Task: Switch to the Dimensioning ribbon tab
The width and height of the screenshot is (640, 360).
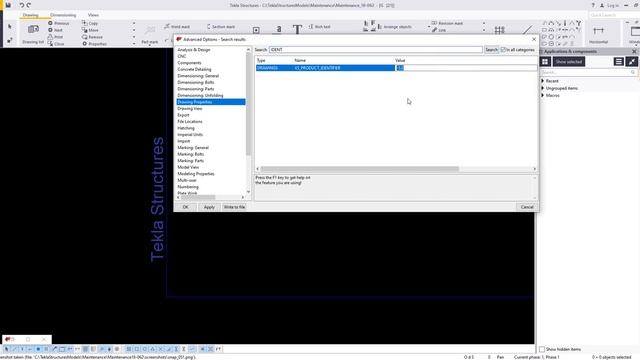Action: click(x=63, y=15)
